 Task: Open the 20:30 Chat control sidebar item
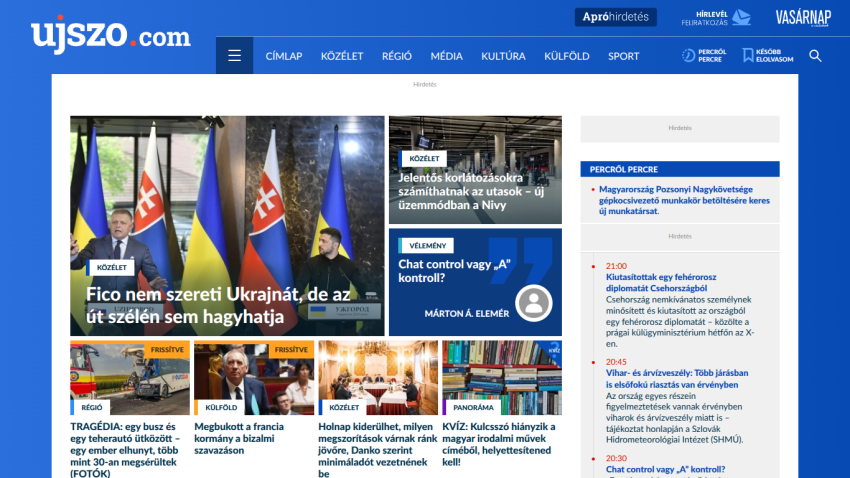pyautogui.click(x=665, y=469)
